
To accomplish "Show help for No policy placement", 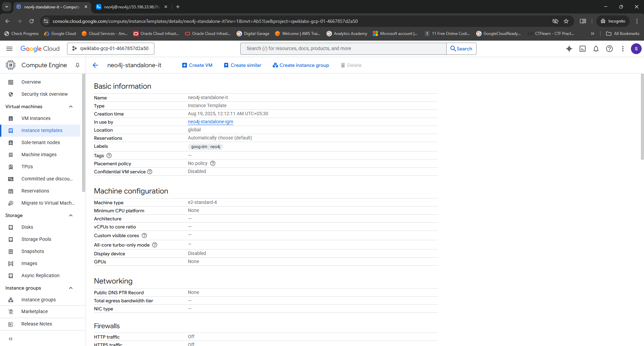I will click(213, 163).
